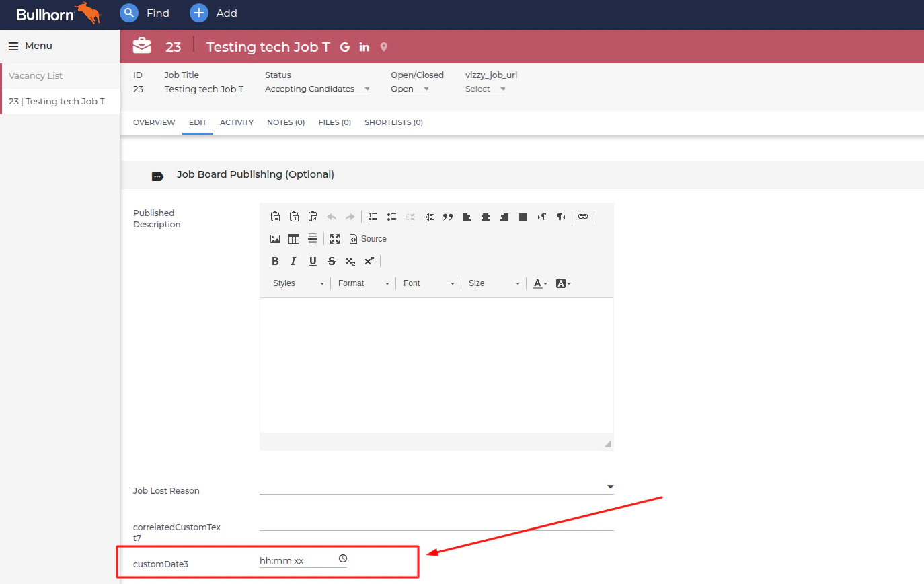Insert a numbered list

coord(373,217)
